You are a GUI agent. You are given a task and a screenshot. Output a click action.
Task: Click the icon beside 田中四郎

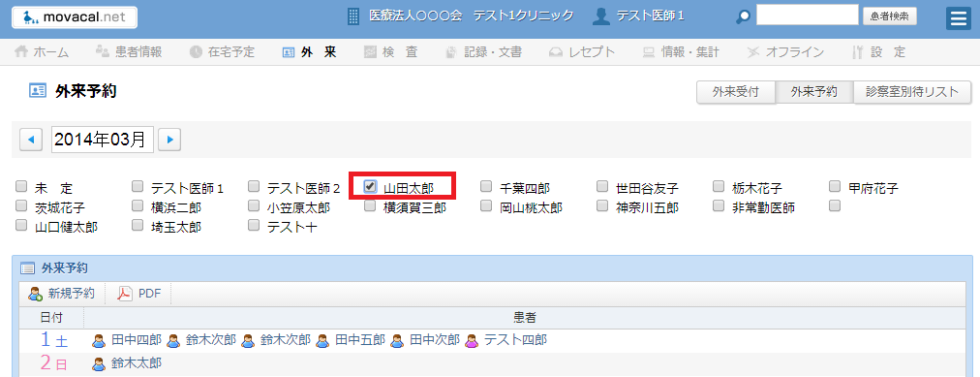point(99,341)
